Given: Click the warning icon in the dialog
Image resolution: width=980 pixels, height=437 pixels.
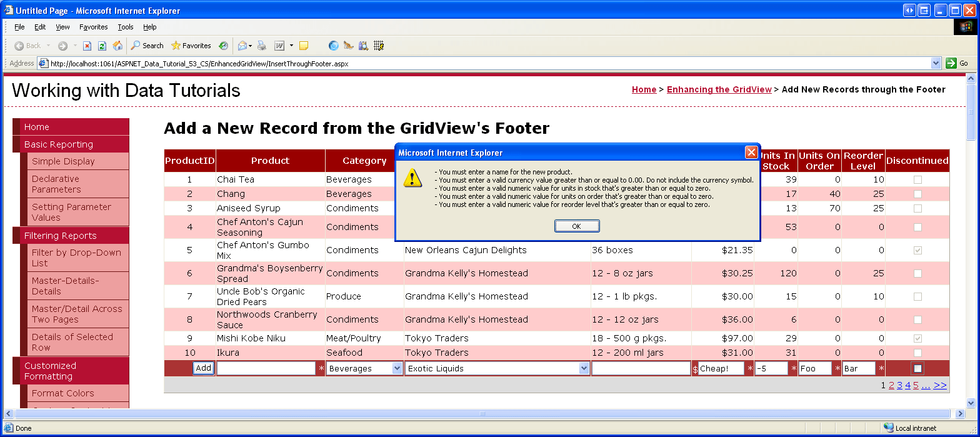Looking at the screenshot, I should 412,177.
